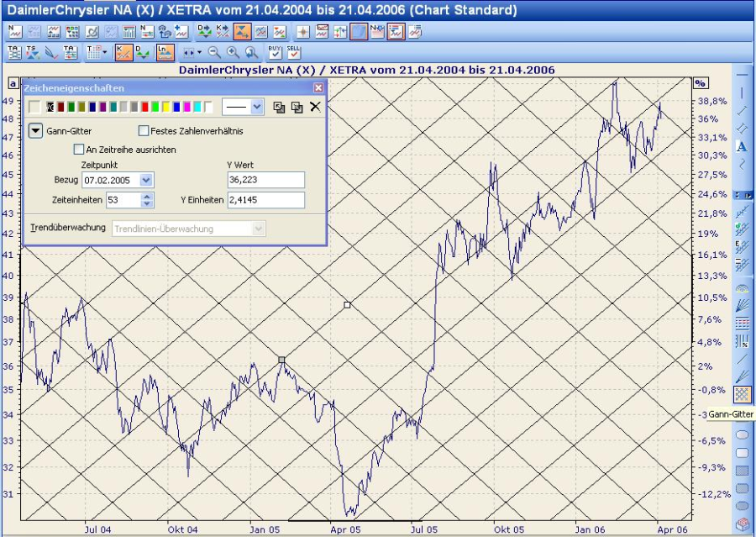This screenshot has width=756, height=537.
Task: Click the Zeiteinheiten spinner arrows
Action: pyautogui.click(x=148, y=200)
